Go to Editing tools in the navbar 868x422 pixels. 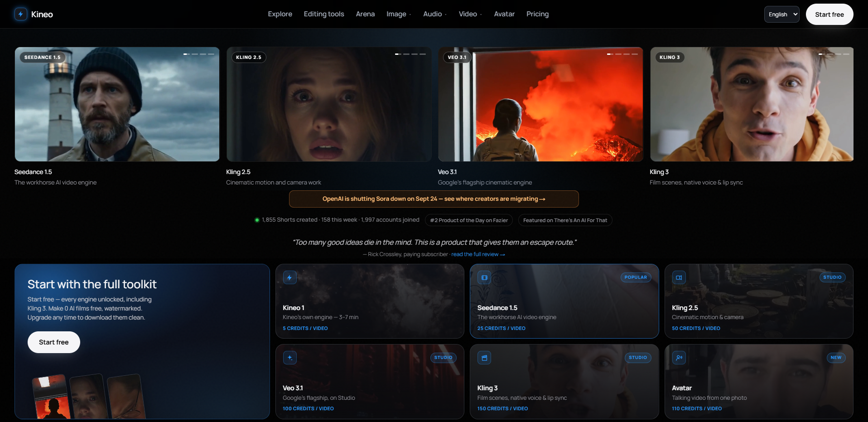(x=324, y=14)
